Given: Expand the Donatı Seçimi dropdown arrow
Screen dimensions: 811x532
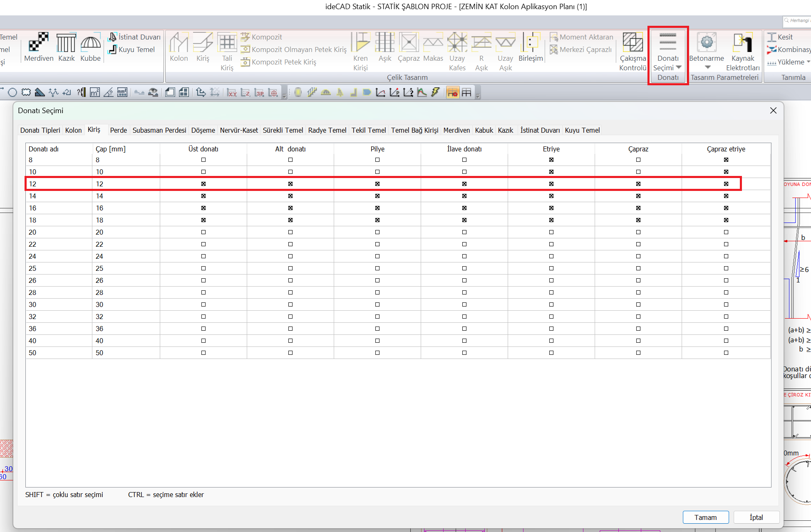Looking at the screenshot, I should [679, 67].
